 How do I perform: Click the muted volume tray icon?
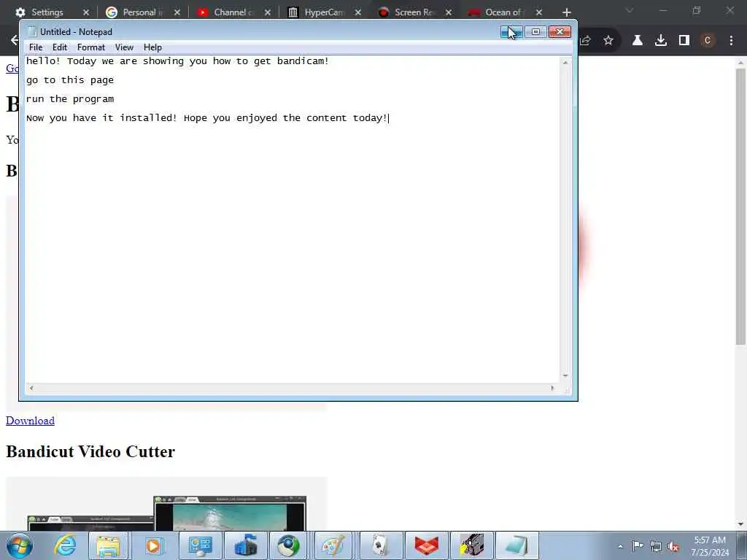pos(673,546)
